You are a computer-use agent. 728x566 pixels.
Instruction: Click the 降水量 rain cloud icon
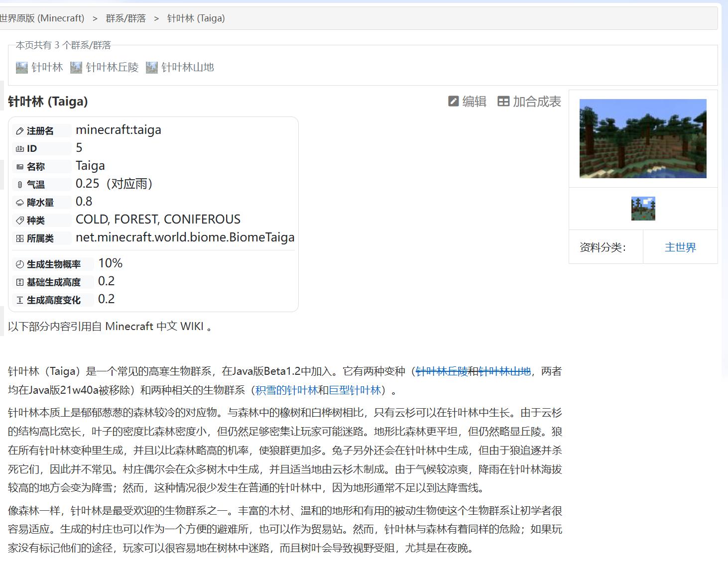pos(20,203)
